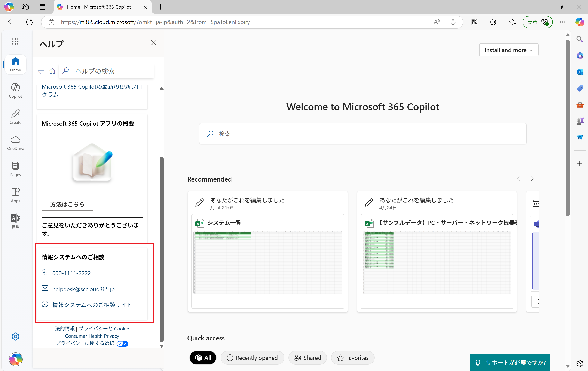The width and height of the screenshot is (588, 371).
Task: Toggle the privacy choices opt-out icon
Action: (x=122, y=343)
